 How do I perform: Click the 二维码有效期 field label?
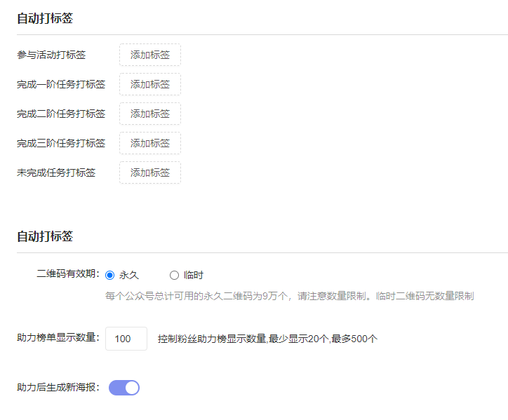68,273
